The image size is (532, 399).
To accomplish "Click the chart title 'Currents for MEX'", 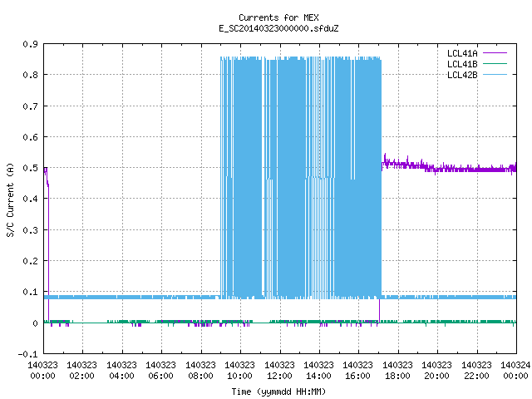I will pyautogui.click(x=278, y=17).
